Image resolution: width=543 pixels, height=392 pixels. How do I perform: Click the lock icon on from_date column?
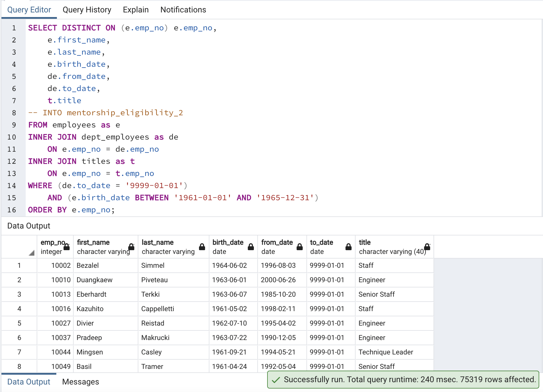click(x=299, y=247)
